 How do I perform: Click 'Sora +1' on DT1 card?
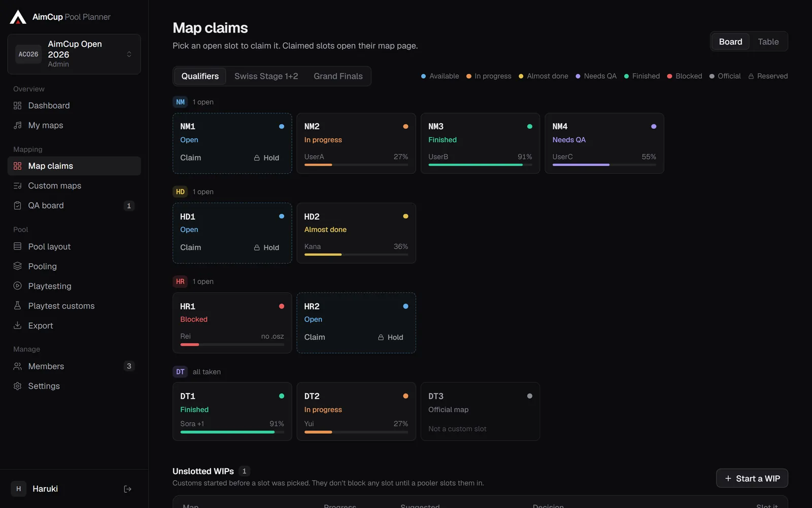coord(192,424)
